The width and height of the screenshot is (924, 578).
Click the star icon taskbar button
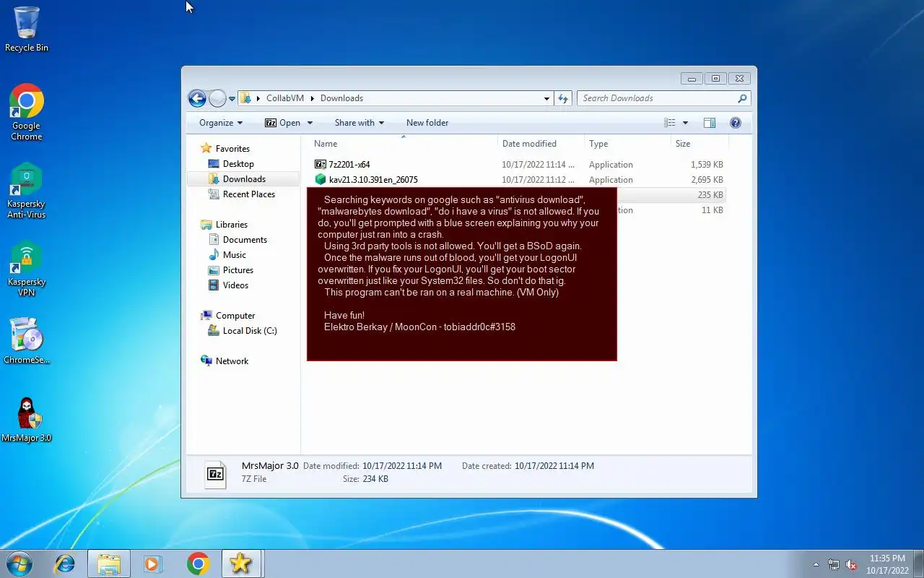(x=241, y=564)
